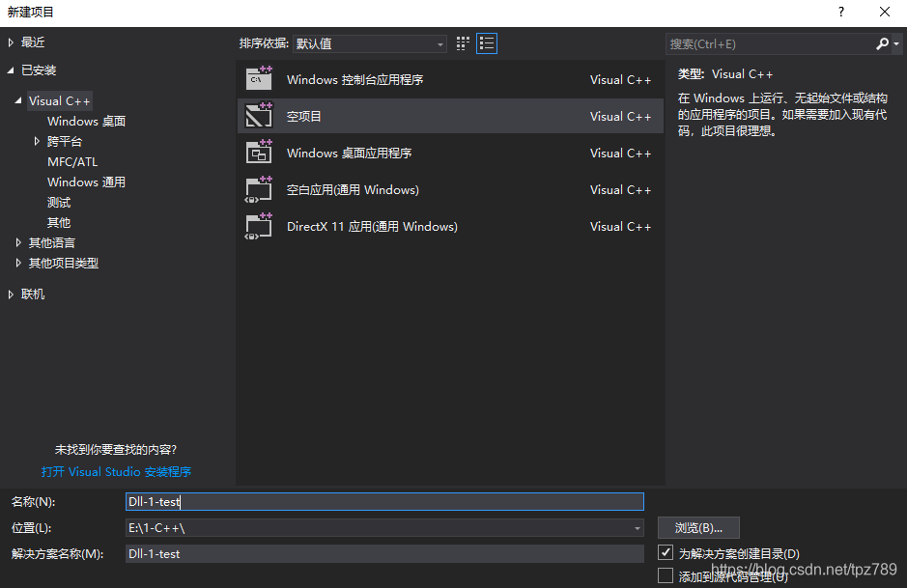Expand the 联机 node
The width and height of the screenshot is (907, 588).
click(x=11, y=294)
